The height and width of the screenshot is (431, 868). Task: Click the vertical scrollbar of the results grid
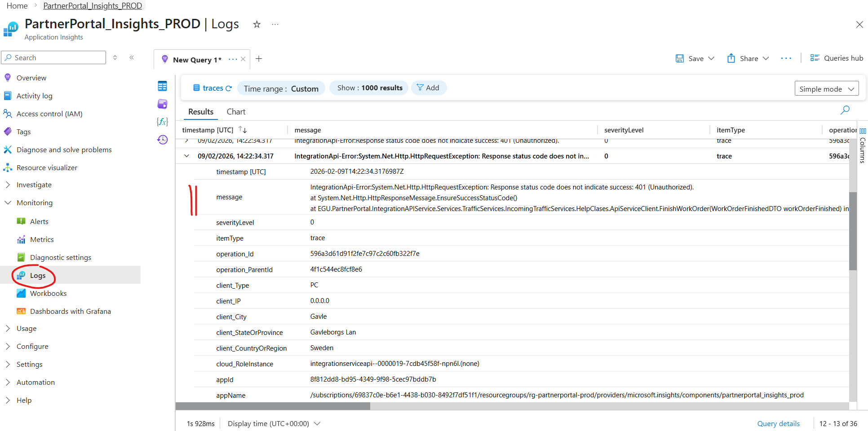coord(853,231)
